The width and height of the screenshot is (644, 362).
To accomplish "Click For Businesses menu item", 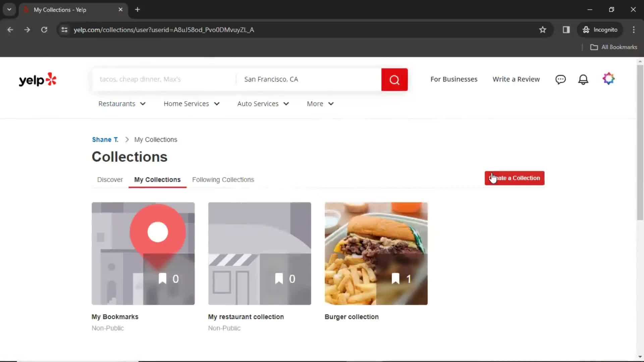I will click(454, 79).
